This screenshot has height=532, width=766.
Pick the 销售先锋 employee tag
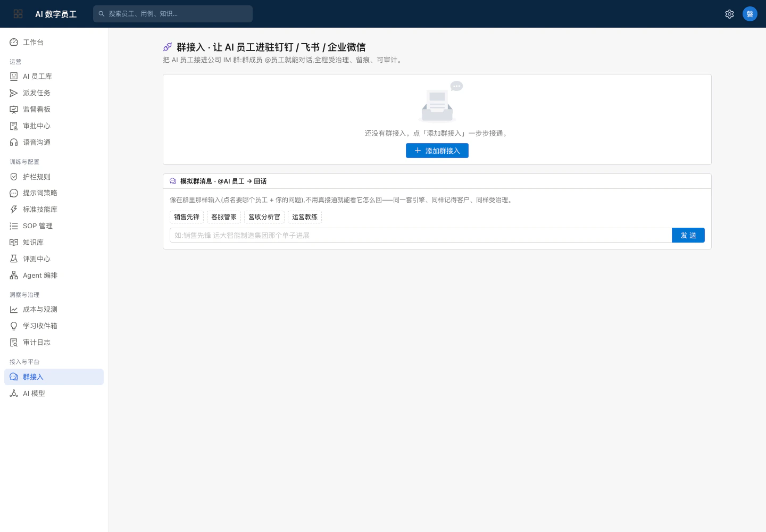[x=187, y=217]
